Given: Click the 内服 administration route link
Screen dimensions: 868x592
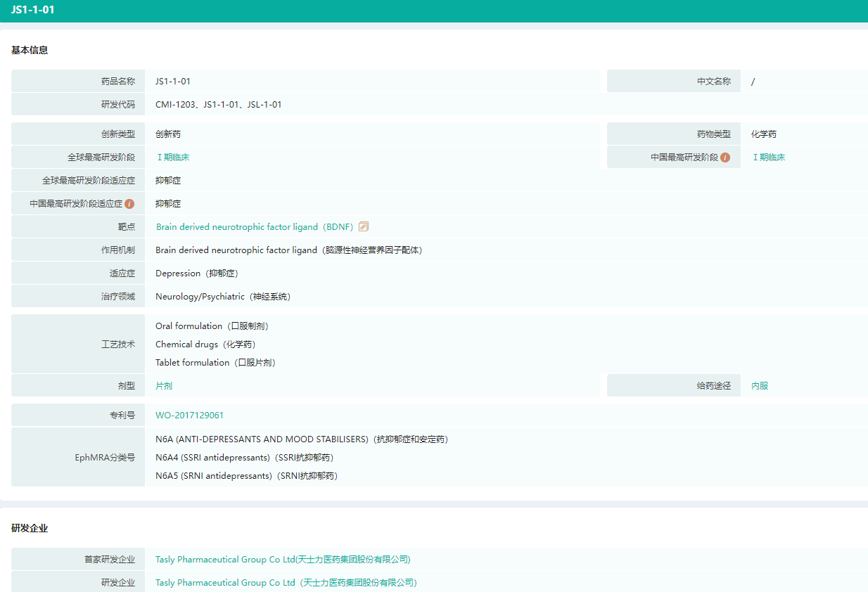Looking at the screenshot, I should tap(760, 386).
